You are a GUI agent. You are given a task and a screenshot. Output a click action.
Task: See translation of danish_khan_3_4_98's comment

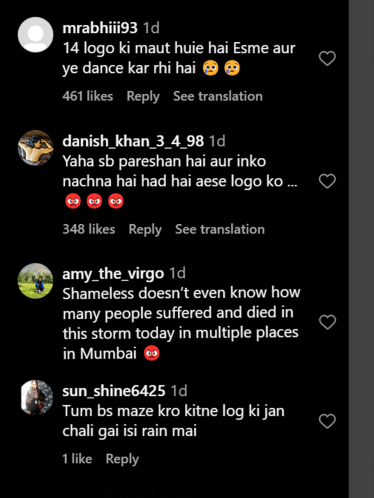click(220, 229)
